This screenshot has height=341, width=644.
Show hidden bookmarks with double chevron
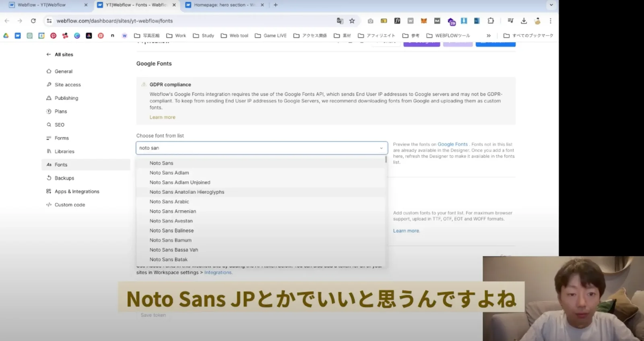489,35
